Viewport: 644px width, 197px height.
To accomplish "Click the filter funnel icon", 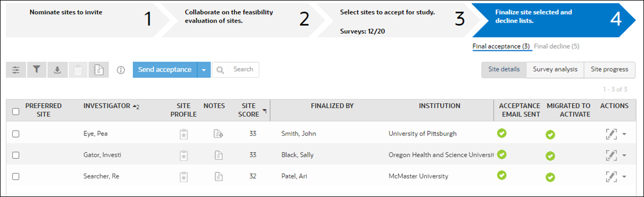I will click(36, 70).
